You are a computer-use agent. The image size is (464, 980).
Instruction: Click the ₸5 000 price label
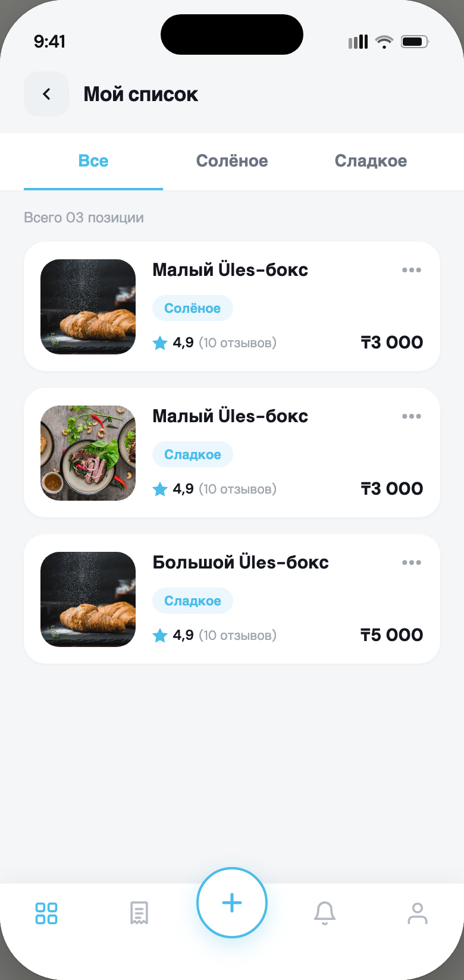tap(392, 635)
